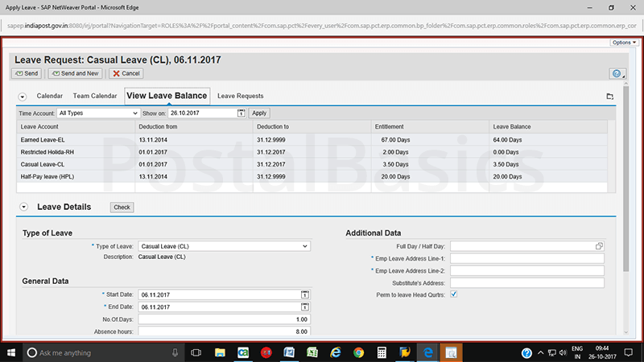Toggle Perm to leave Head Qurtrs checkbox
644x362 pixels.
click(x=454, y=295)
